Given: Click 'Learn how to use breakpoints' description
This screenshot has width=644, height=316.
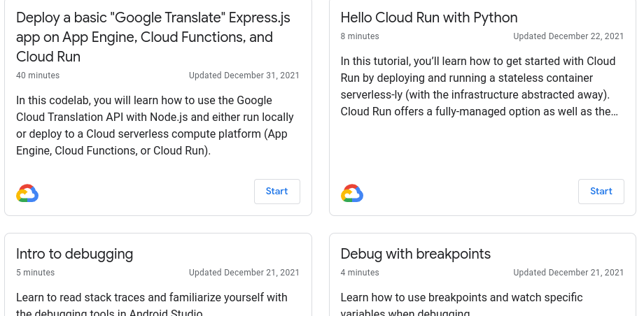Looking at the screenshot, I should [x=461, y=305].
